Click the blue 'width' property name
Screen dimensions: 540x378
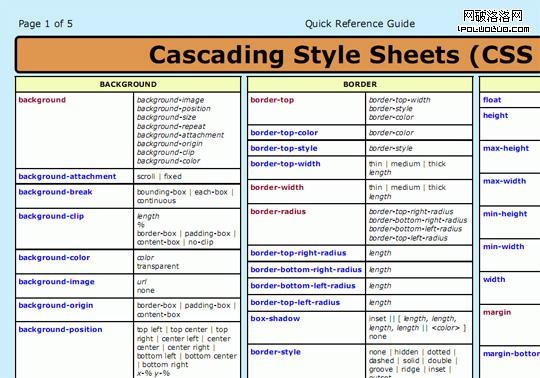[x=494, y=279]
